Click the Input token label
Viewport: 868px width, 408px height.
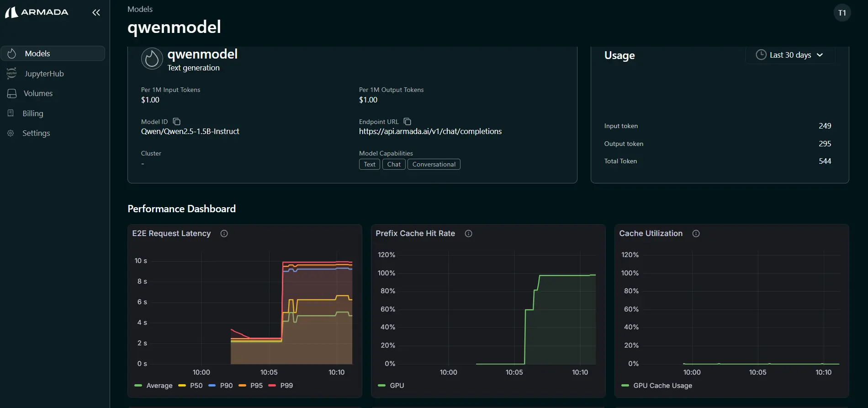coord(621,126)
